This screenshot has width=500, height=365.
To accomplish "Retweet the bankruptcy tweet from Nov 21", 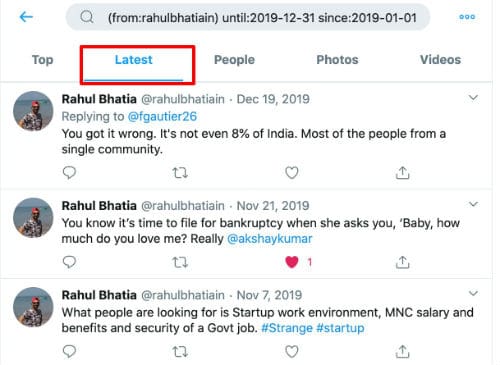I will click(x=180, y=262).
